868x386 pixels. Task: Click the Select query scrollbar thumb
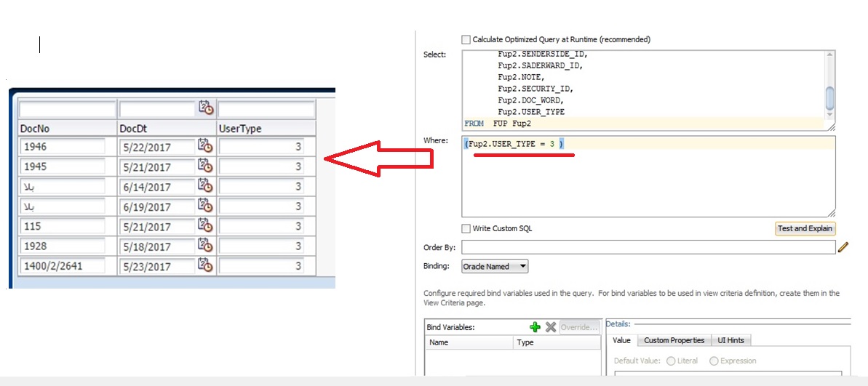[x=830, y=97]
